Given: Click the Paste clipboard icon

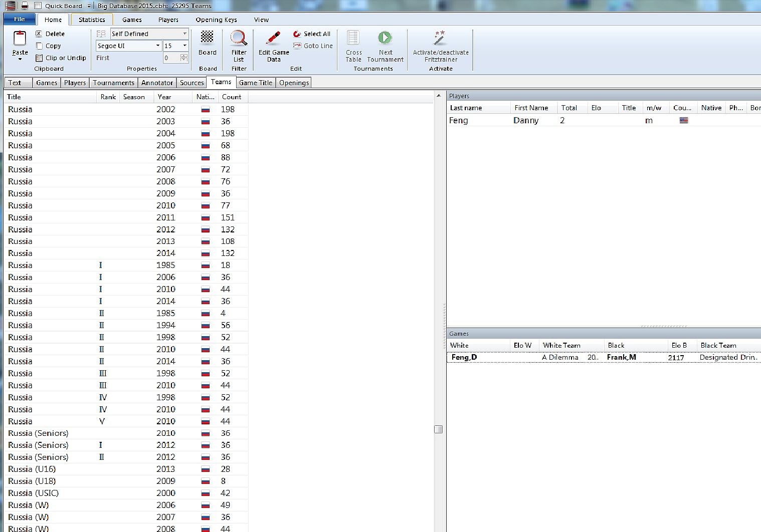Looking at the screenshot, I should (x=20, y=39).
